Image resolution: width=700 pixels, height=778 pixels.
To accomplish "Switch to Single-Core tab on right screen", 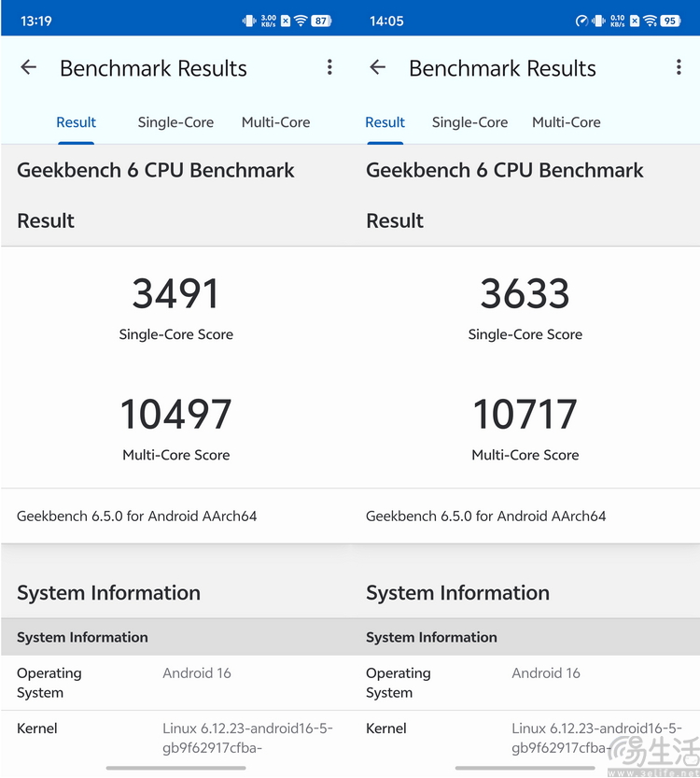I will 469,122.
